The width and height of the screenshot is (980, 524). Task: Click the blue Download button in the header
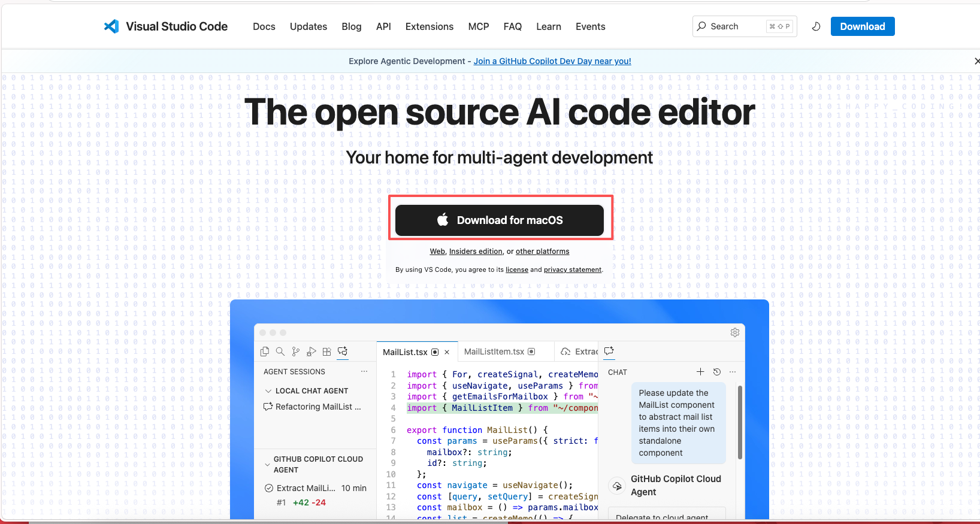click(x=863, y=26)
